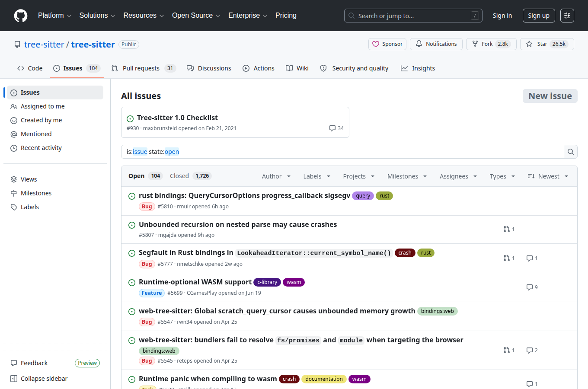
Task: Select Assigned to me in sidebar
Action: point(55,106)
